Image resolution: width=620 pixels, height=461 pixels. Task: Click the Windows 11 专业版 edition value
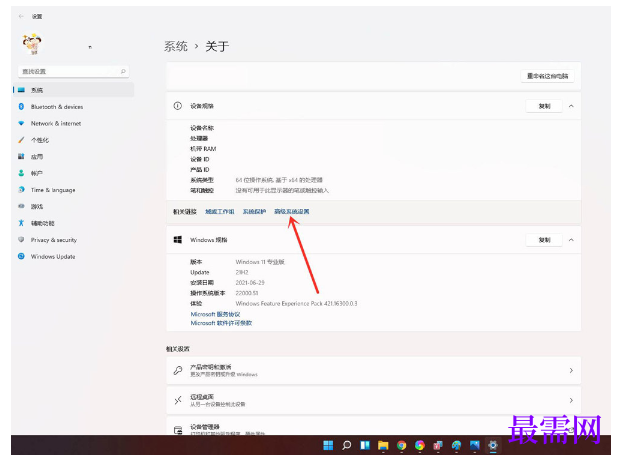(x=260, y=262)
